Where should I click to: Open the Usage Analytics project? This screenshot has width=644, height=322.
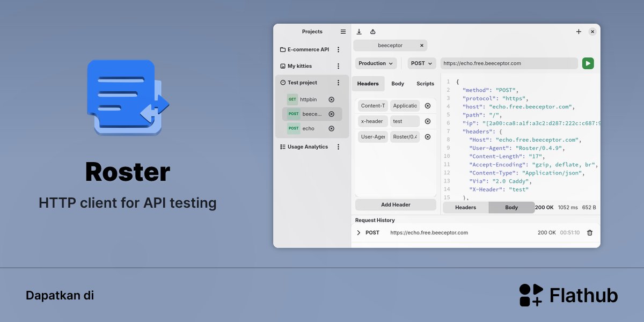308,147
